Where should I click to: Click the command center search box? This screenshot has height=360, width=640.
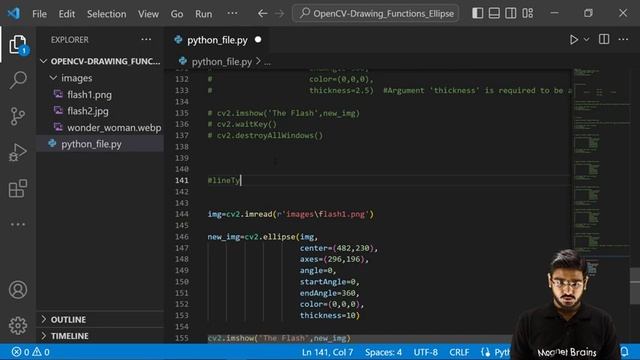click(376, 13)
